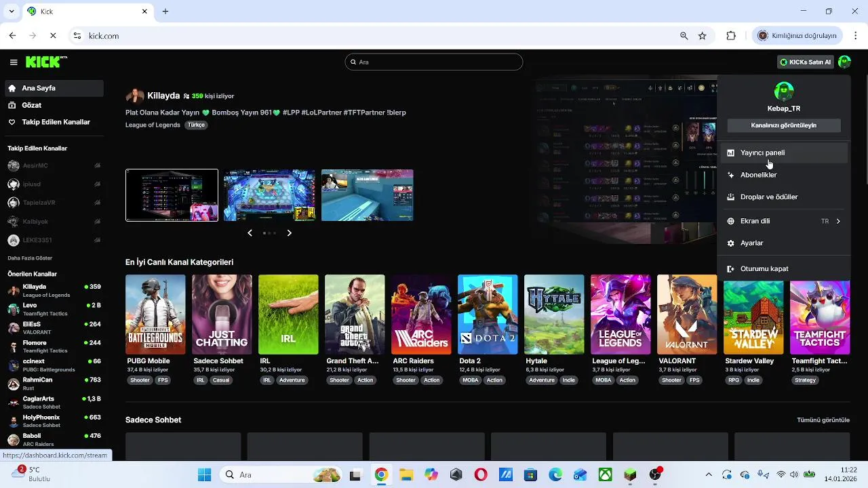
Task: Click the MOBA tag under Dota 2
Action: click(470, 380)
